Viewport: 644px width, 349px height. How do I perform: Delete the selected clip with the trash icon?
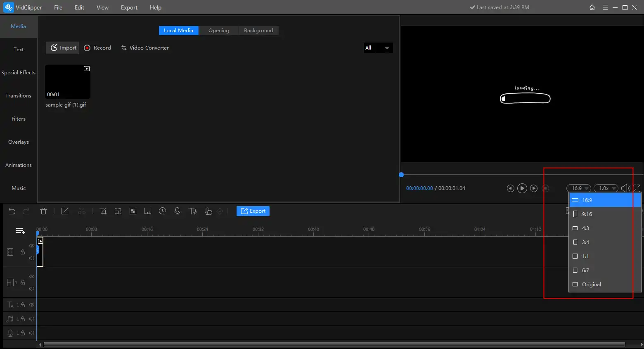pos(43,211)
